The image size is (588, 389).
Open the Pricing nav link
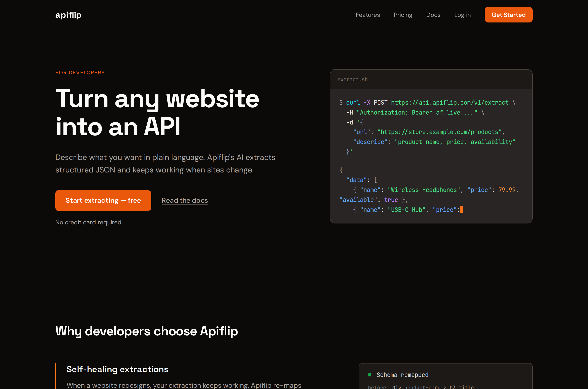[403, 15]
